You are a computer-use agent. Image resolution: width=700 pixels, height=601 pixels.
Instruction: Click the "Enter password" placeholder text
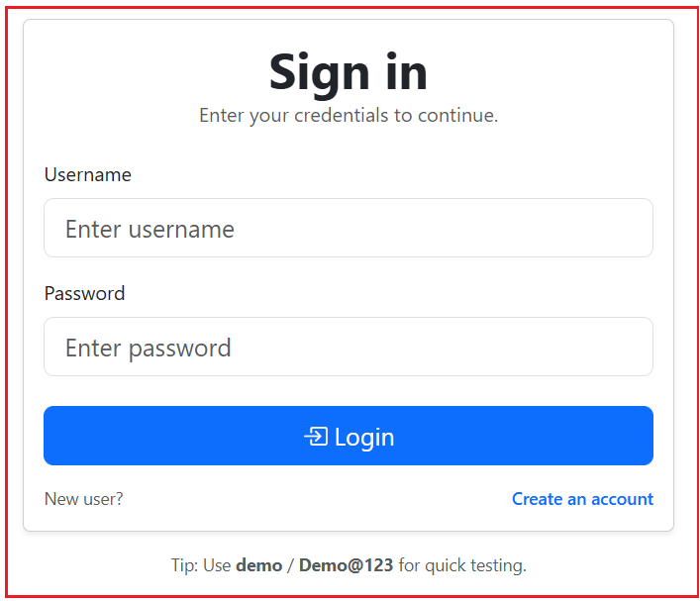(x=149, y=349)
